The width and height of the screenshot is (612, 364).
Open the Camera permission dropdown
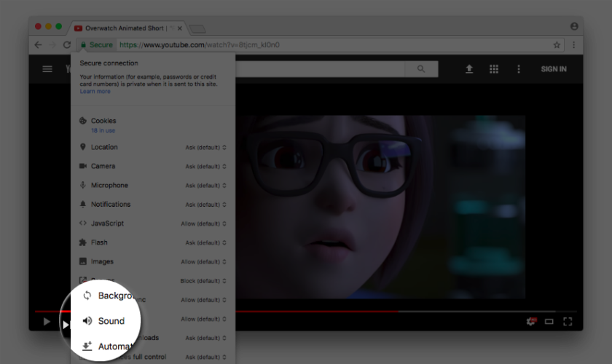(205, 166)
